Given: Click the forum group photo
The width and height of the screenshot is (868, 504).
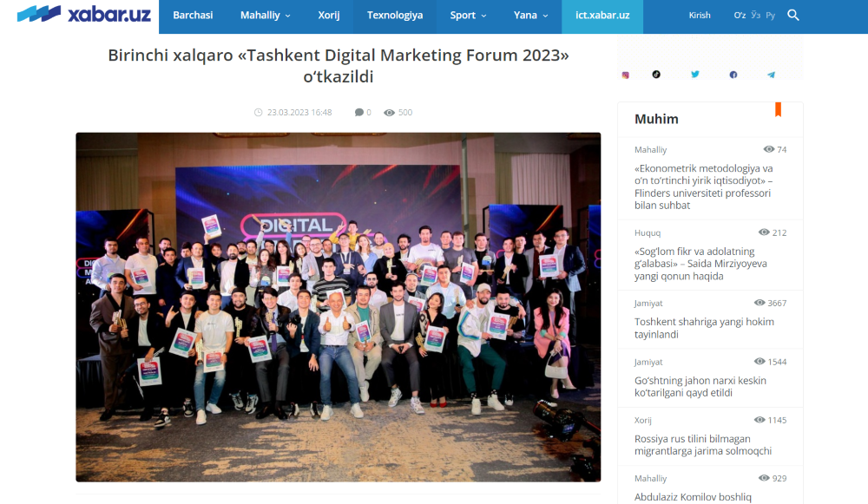Looking at the screenshot, I should tap(339, 307).
